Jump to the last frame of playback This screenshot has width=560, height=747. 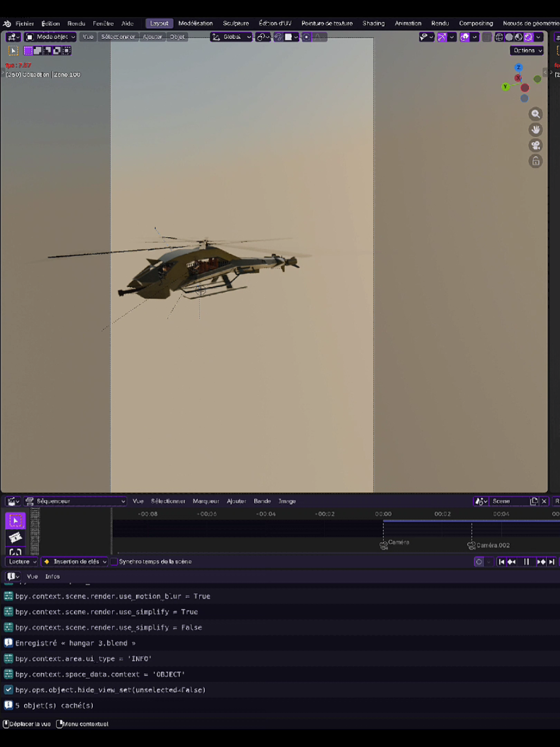[x=551, y=561]
